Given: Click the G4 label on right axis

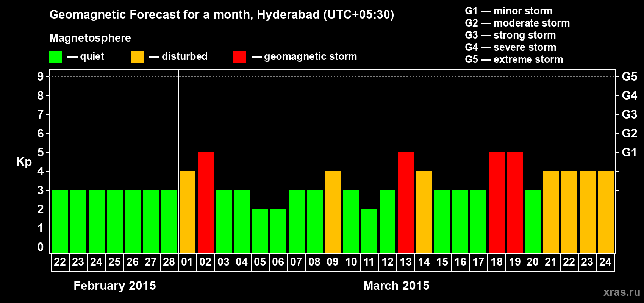Looking at the screenshot, I should 630,95.
